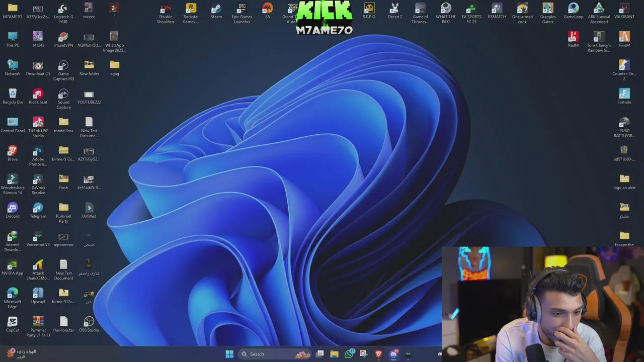Select the WHAT THE PAK! icon
Screen dimensions: 644x362
point(446,14)
